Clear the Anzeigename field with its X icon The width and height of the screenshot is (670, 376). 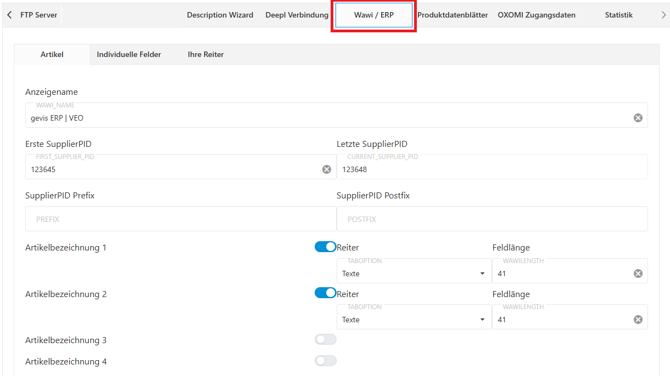point(638,118)
